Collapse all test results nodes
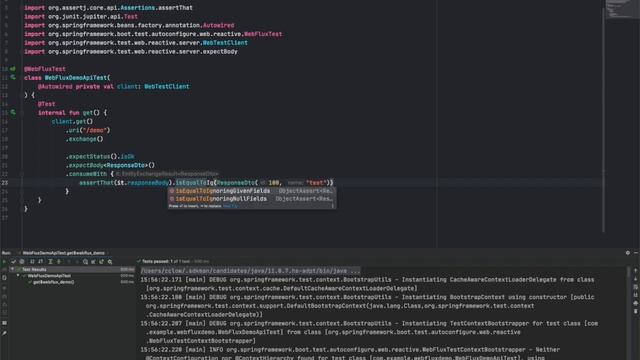 pos(59,262)
